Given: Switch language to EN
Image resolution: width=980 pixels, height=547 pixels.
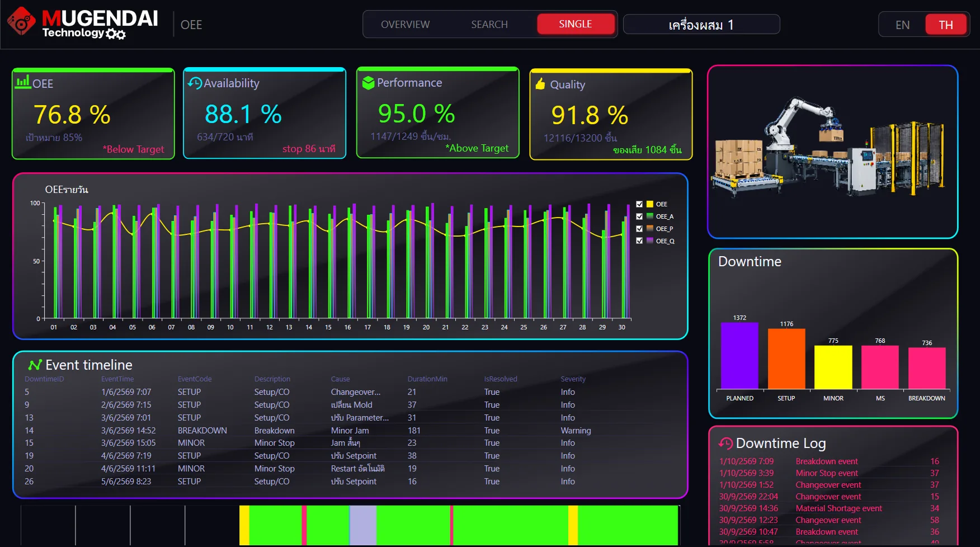Looking at the screenshot, I should coord(902,25).
